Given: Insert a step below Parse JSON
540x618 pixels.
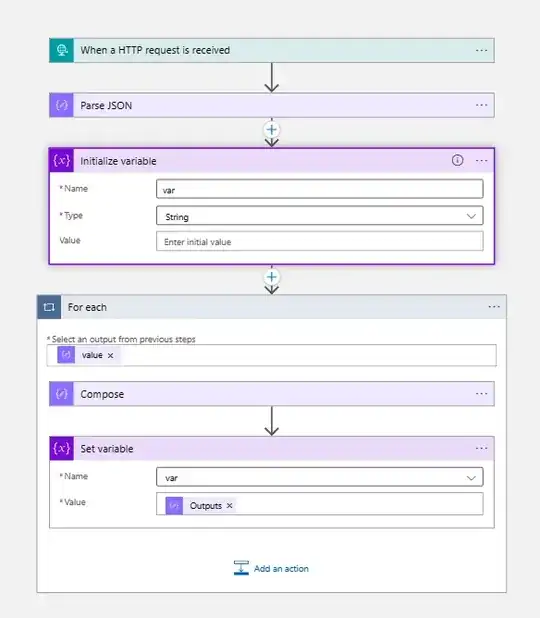Looking at the screenshot, I should pos(272,130).
